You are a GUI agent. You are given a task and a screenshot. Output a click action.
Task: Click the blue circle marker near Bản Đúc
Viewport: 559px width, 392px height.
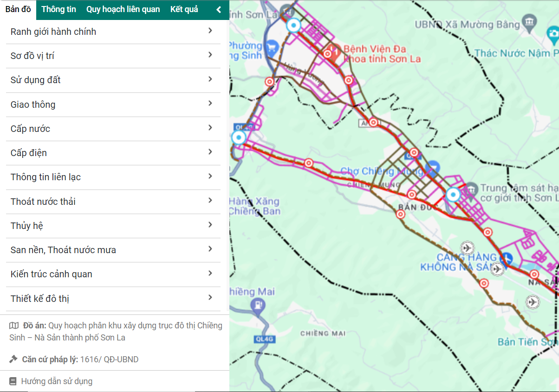tap(453, 195)
